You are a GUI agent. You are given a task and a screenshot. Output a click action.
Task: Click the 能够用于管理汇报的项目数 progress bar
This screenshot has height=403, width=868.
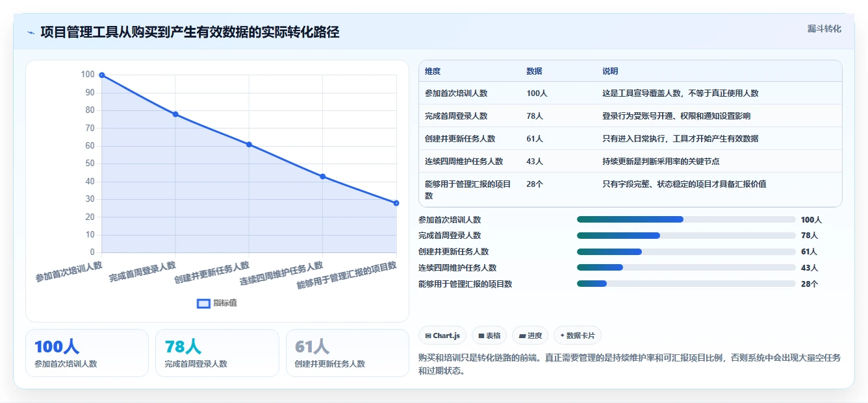(686, 284)
